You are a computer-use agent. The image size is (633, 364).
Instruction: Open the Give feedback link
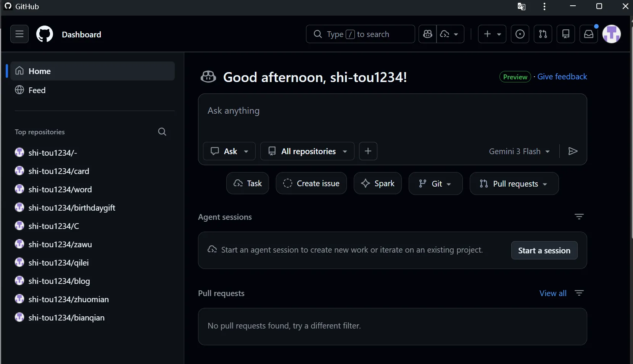[x=562, y=77]
